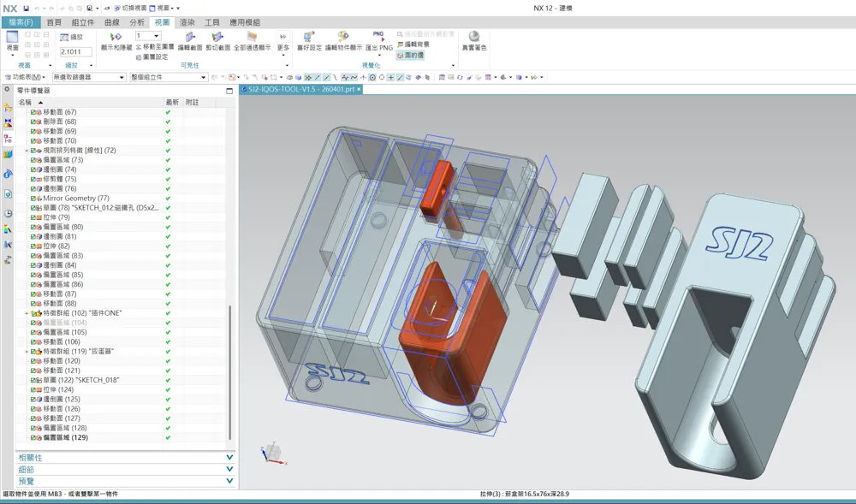Image resolution: width=856 pixels, height=504 pixels.
Task: Click the zoom scale field showing 2.1011
Action: (76, 52)
